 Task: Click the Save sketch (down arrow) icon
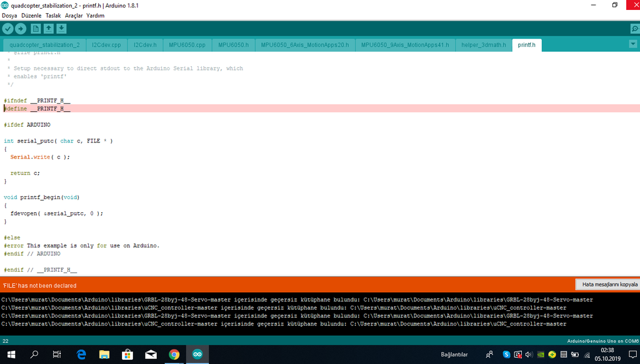pos(61,29)
